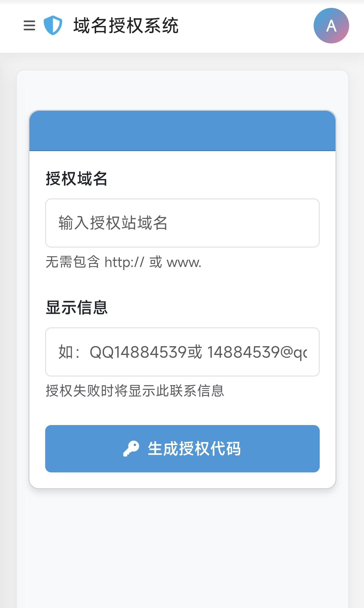364x608 pixels.
Task: Click the 生成授权代码 button
Action: pyautogui.click(x=182, y=449)
